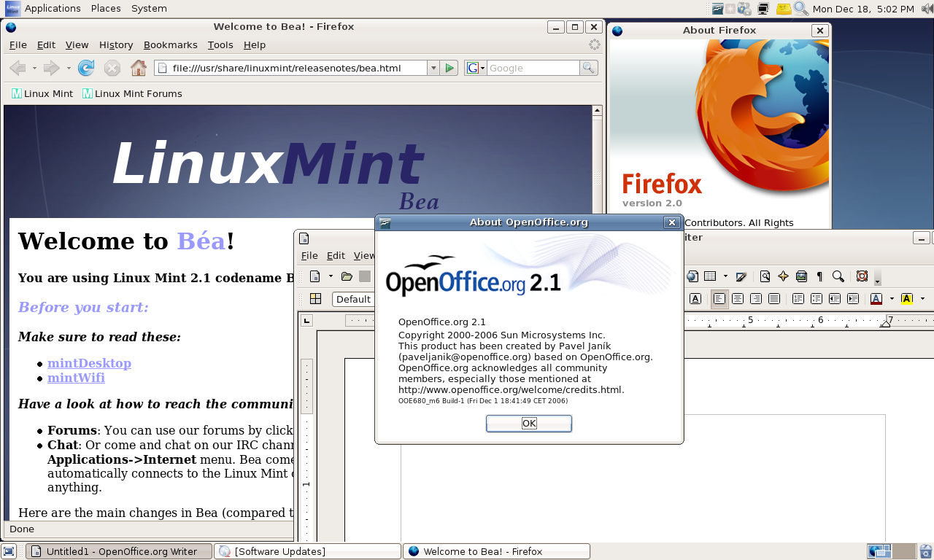
Task: Click the Firefox Stop loading icon
Action: (x=112, y=68)
